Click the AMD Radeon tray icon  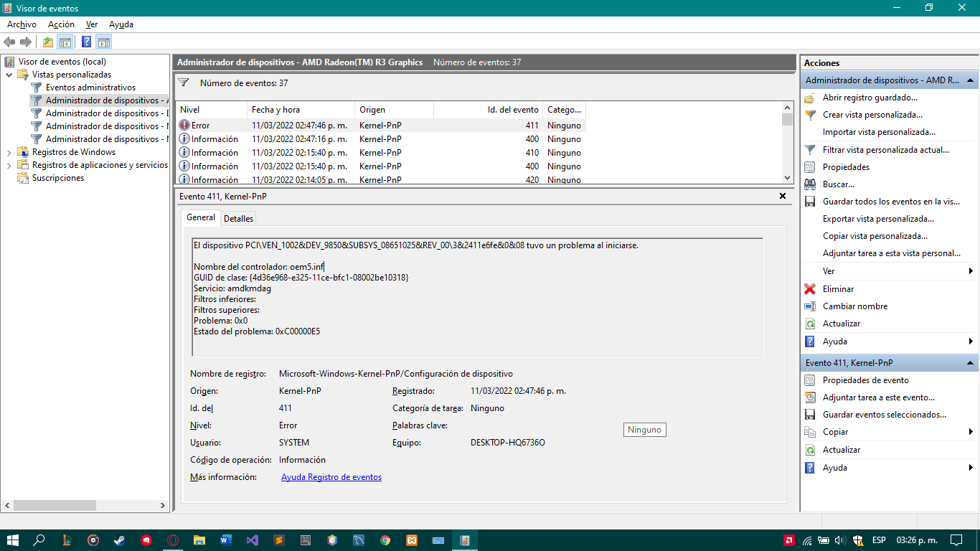(x=789, y=540)
